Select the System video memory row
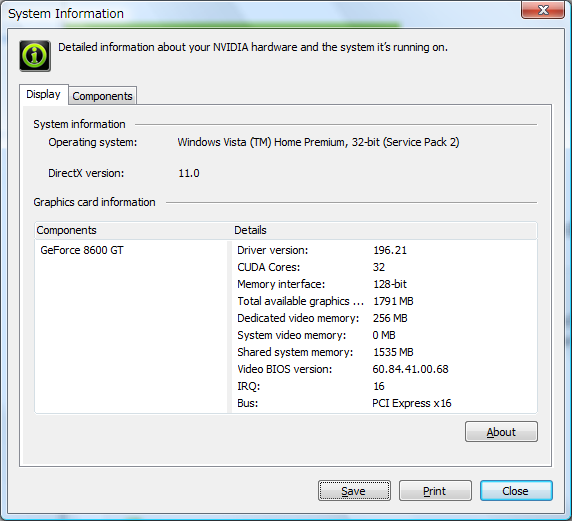 coord(384,335)
